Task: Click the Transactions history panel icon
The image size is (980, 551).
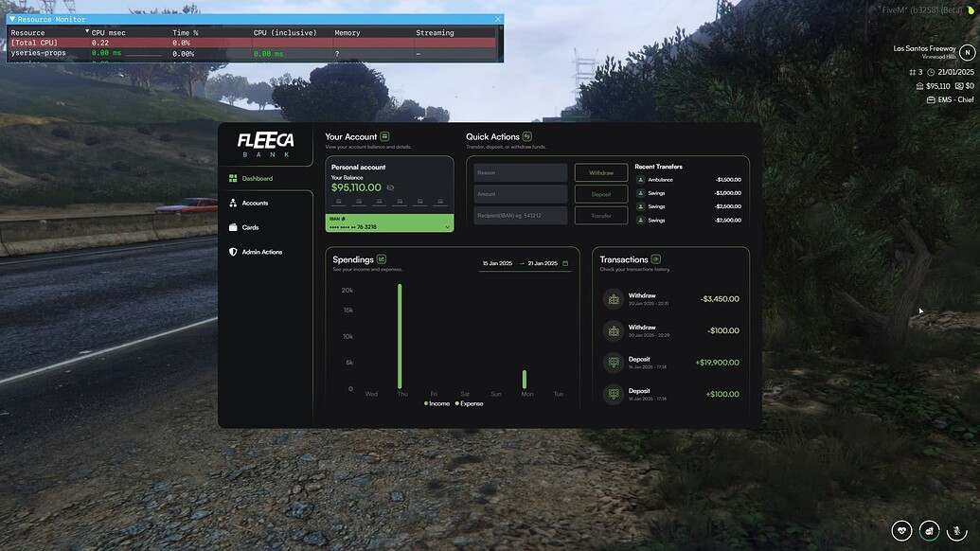Action: coord(657,258)
